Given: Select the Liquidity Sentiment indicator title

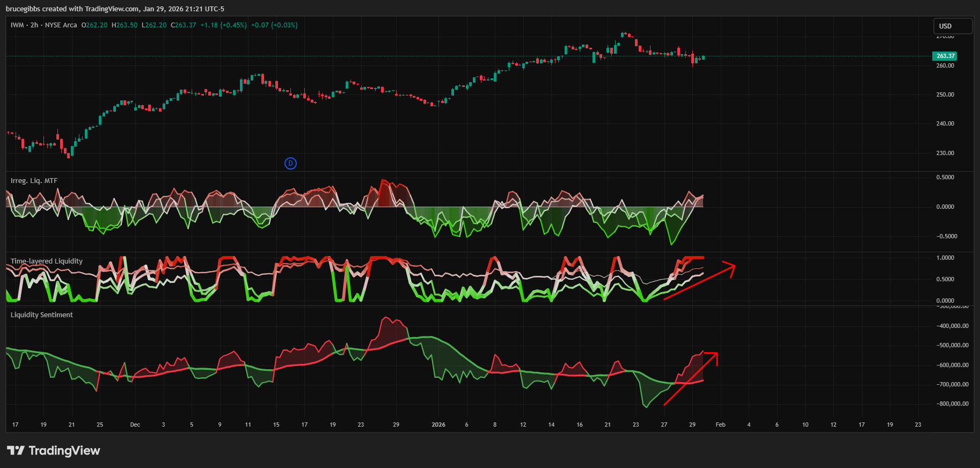Looking at the screenshot, I should [42, 315].
